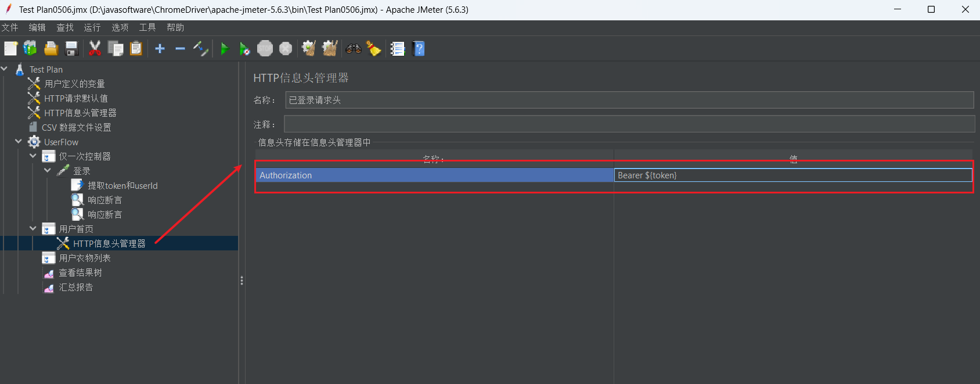The width and height of the screenshot is (980, 384).
Task: Start test with no pauses icon
Action: pyautogui.click(x=245, y=49)
